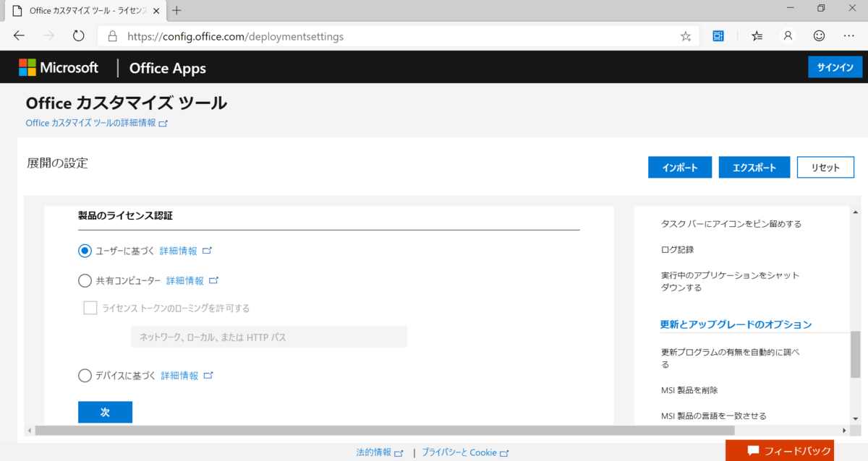The image size is (868, 461).
Task: Click external link icon beside ユーザーに基づく 詳細情報
Action: pyautogui.click(x=207, y=251)
